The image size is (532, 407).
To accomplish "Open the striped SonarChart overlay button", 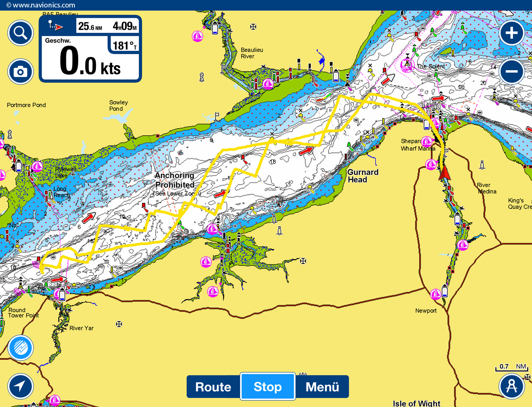I will [x=20, y=348].
